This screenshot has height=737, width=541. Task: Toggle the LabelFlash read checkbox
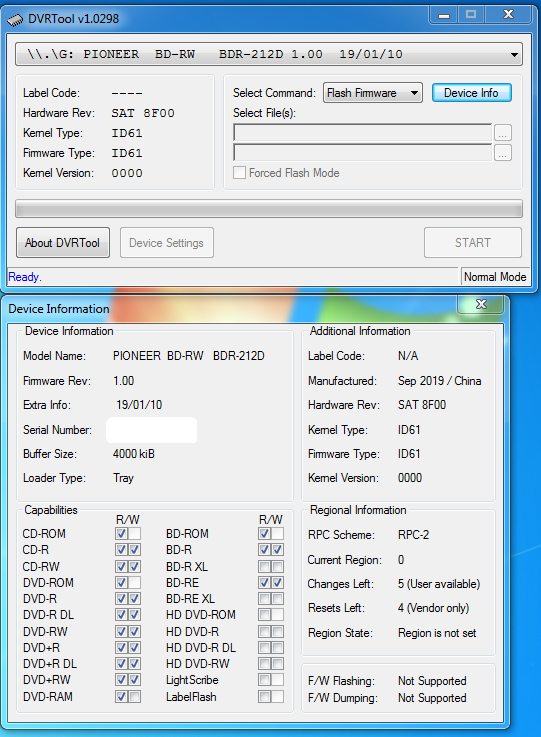point(264,697)
